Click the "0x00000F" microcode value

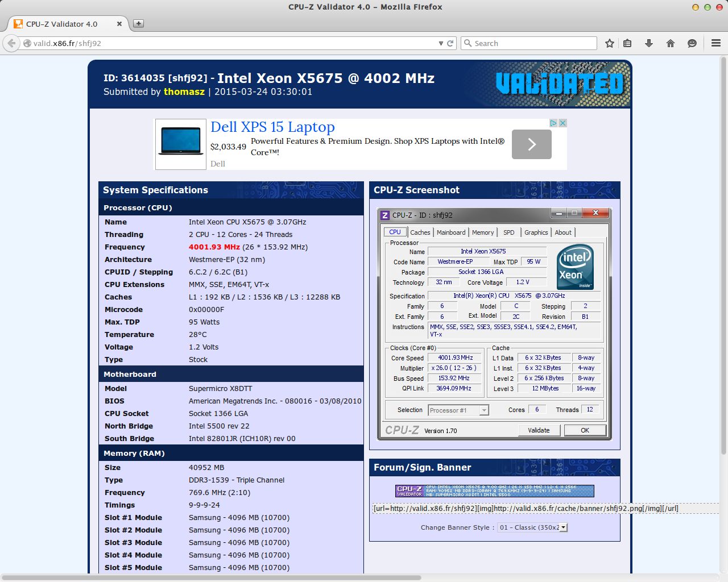tap(206, 310)
